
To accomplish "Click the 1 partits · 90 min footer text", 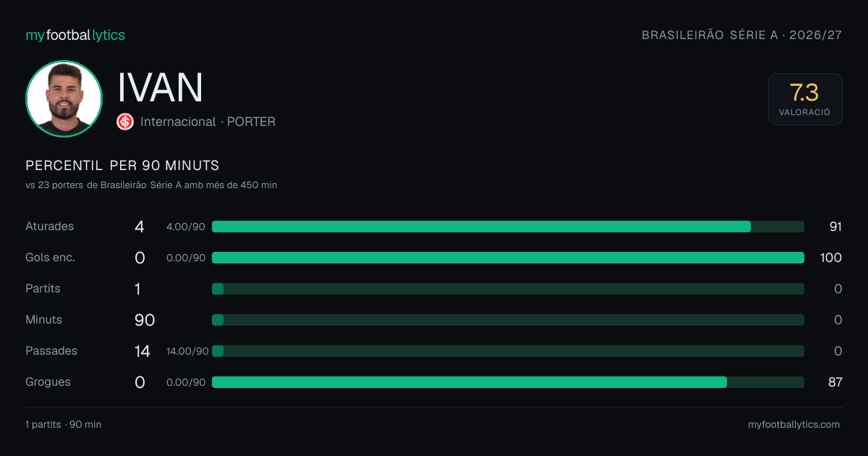I will click(64, 425).
